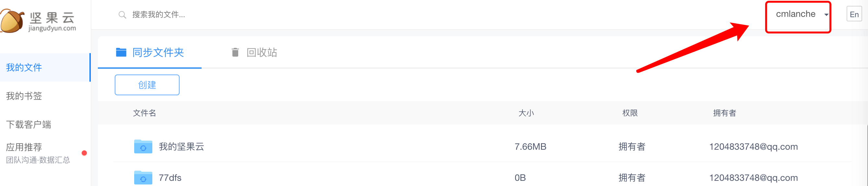The width and height of the screenshot is (868, 186).
Task: Click the Jianguoyun acorn logo
Action: tap(12, 21)
